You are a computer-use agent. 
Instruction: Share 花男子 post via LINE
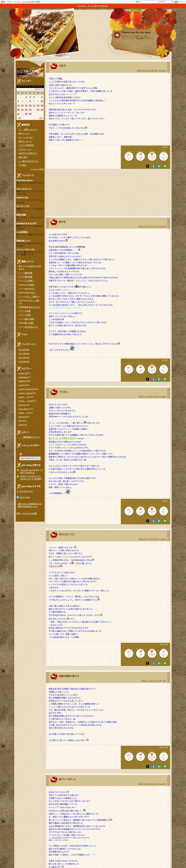click(x=165, y=166)
